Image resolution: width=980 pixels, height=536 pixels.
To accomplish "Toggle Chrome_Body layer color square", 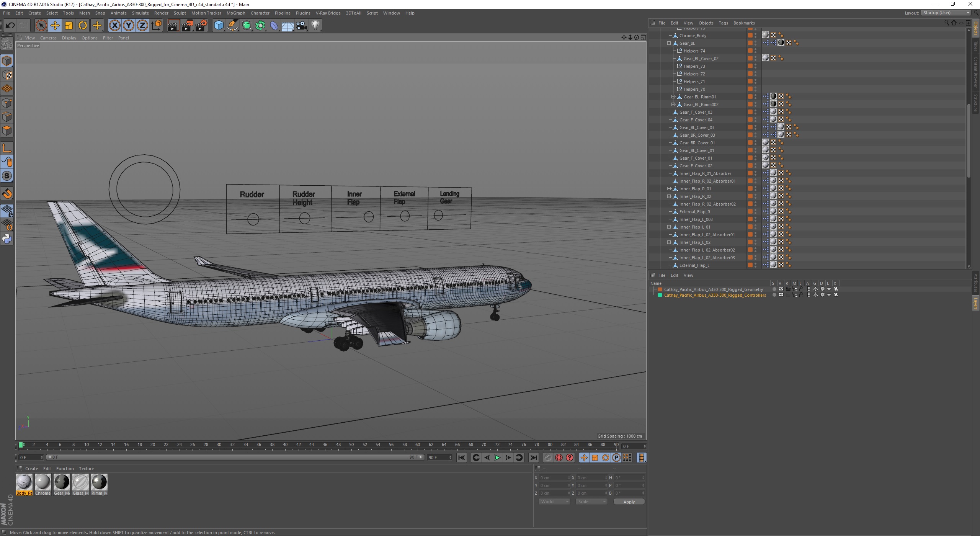I will (750, 36).
